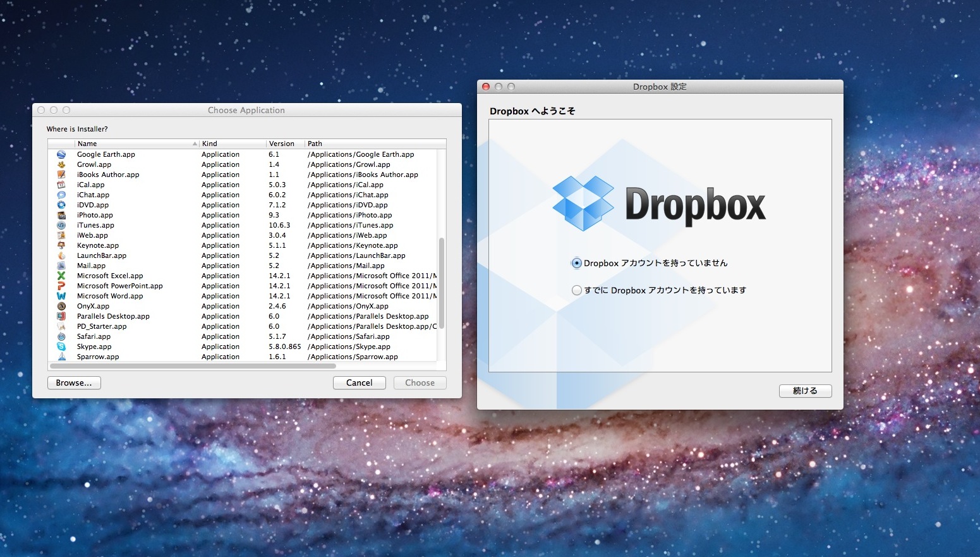Click the Parallels Desktop app icon
This screenshot has height=557, width=980.
(x=61, y=316)
